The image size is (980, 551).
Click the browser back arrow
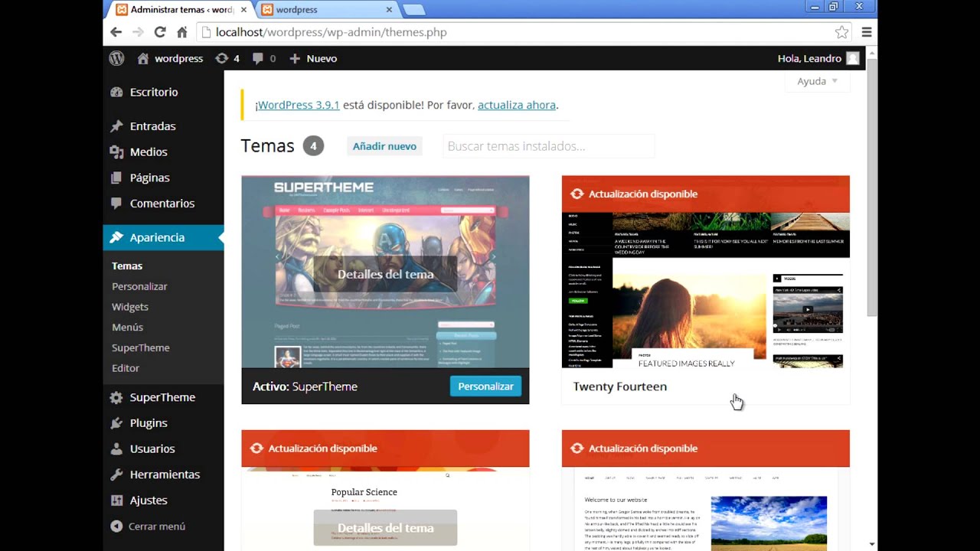pos(116,32)
